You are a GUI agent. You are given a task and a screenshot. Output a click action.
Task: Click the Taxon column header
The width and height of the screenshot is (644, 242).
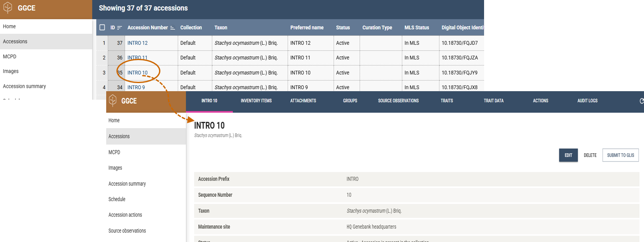click(x=220, y=28)
